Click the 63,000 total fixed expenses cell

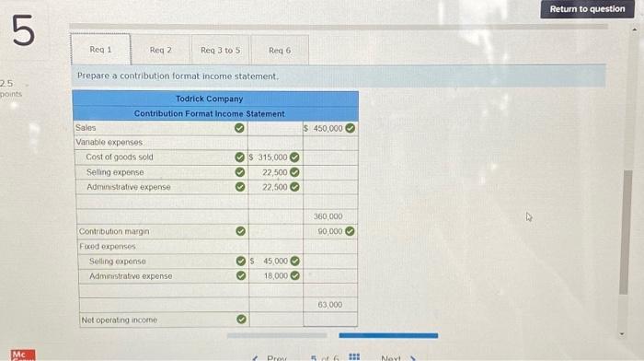click(x=330, y=305)
